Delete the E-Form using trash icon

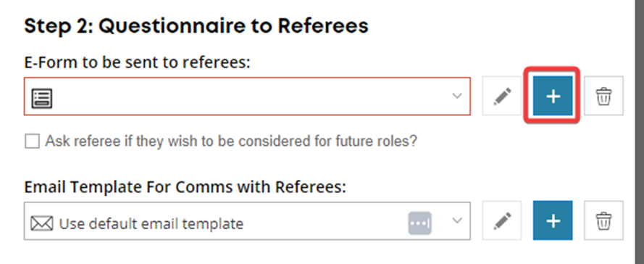[603, 96]
